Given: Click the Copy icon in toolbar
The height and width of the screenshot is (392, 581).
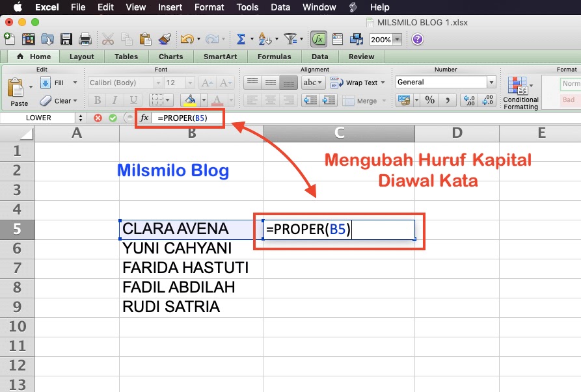Looking at the screenshot, I should [x=127, y=39].
